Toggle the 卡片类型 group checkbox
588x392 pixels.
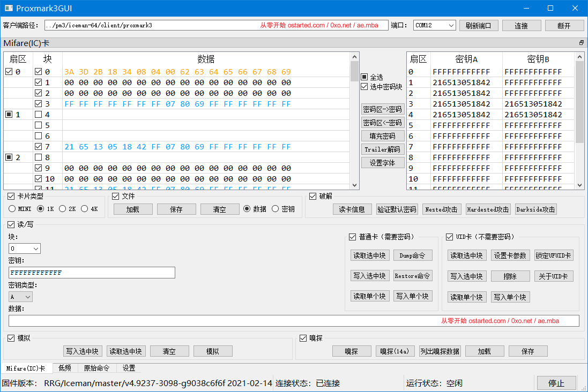pyautogui.click(x=11, y=196)
